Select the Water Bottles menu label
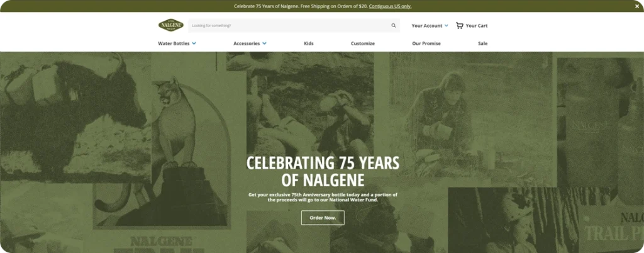The width and height of the screenshot is (644, 253). pos(174,43)
